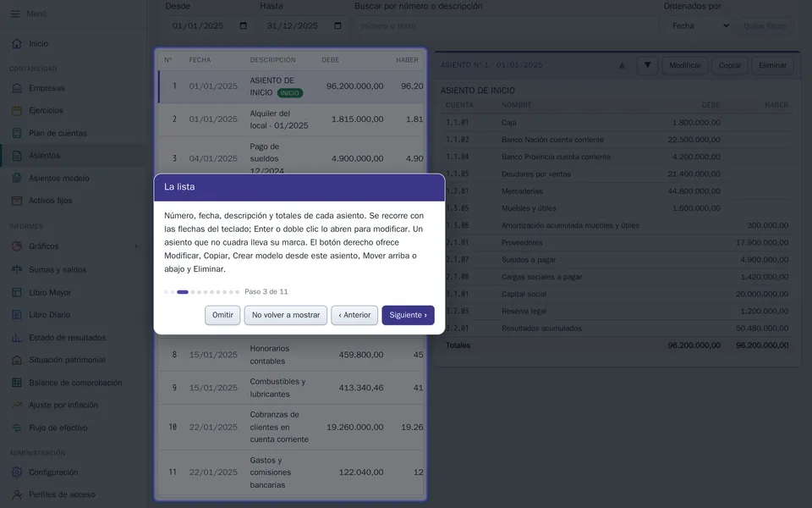Open the Activos fijos icon

pyautogui.click(x=17, y=201)
